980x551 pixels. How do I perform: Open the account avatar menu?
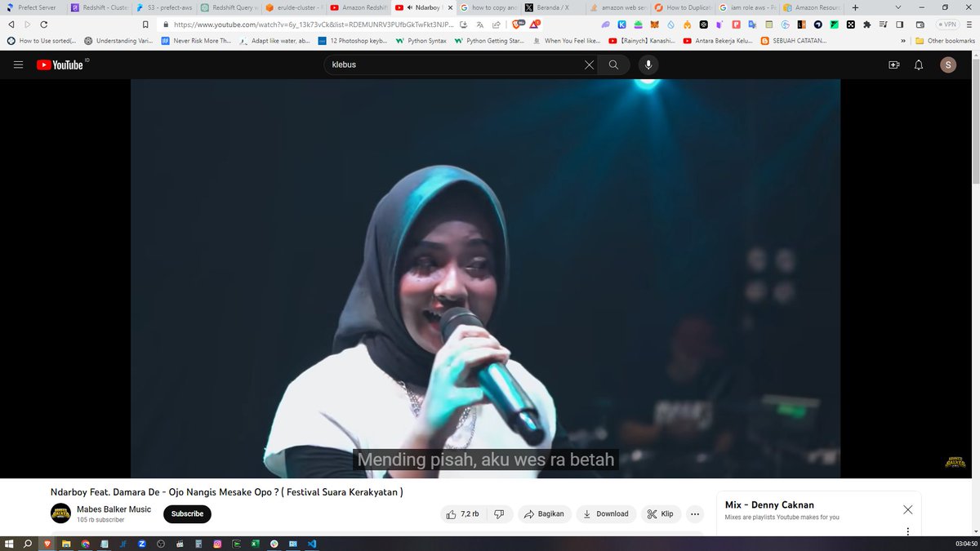coord(948,64)
